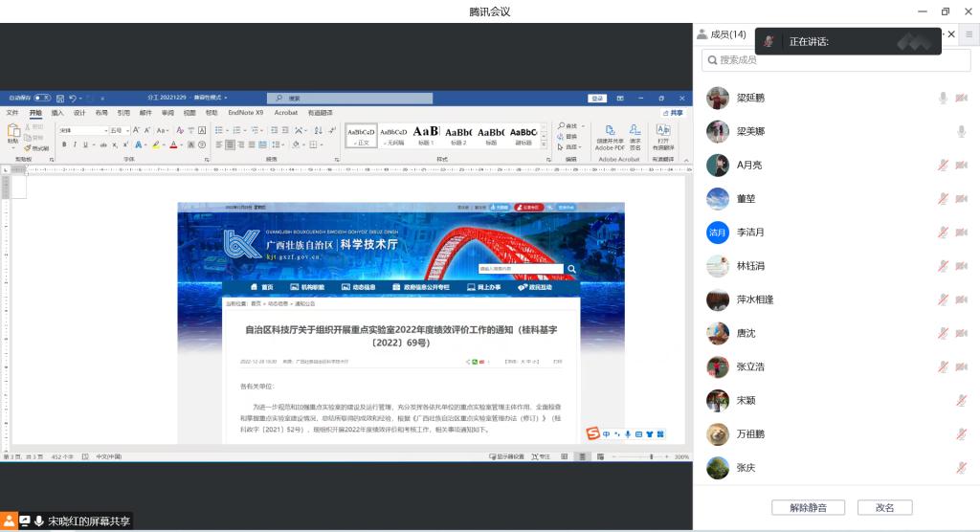
Task: Switch to the EndNote X9 tab
Action: pyautogui.click(x=245, y=113)
